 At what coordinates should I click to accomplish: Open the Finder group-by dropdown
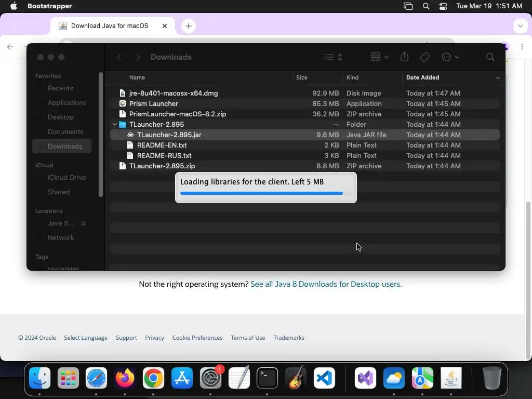(379, 57)
